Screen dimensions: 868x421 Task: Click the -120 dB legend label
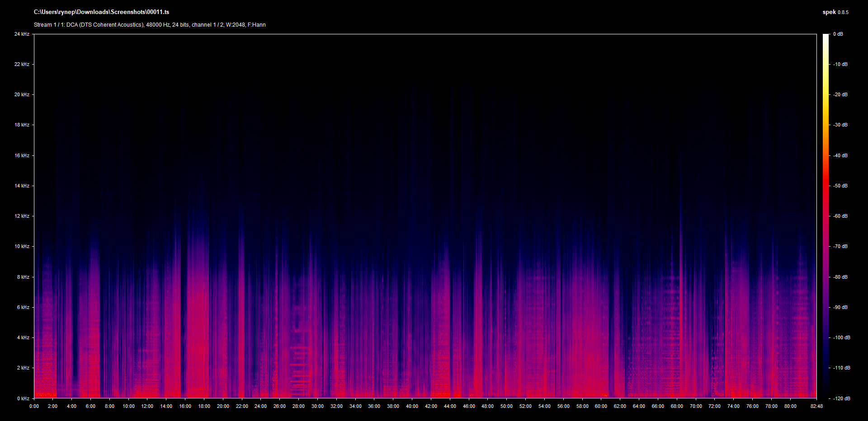click(841, 398)
